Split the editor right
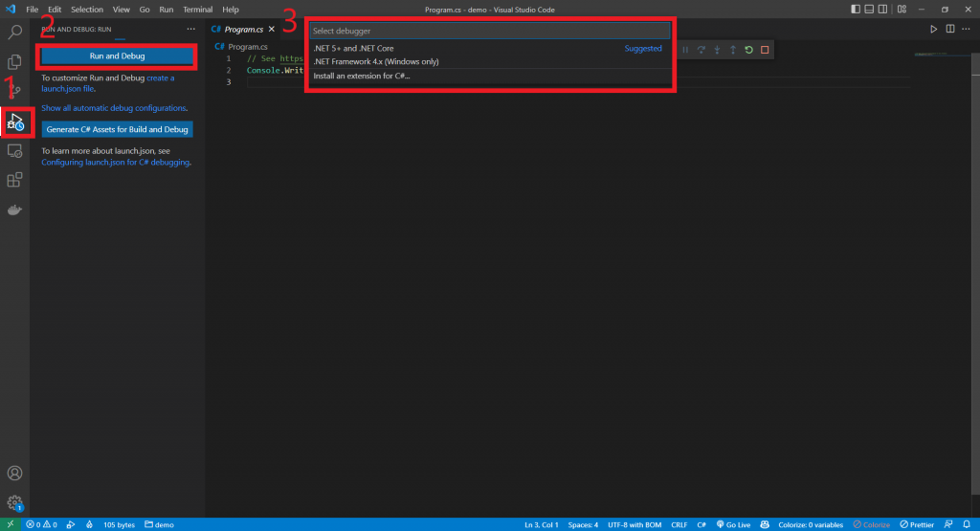This screenshot has width=980, height=531. tap(950, 29)
